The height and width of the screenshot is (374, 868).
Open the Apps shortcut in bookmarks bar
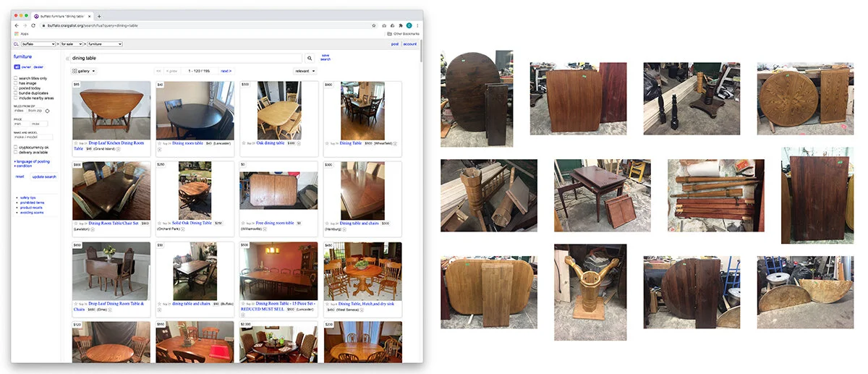pos(22,34)
